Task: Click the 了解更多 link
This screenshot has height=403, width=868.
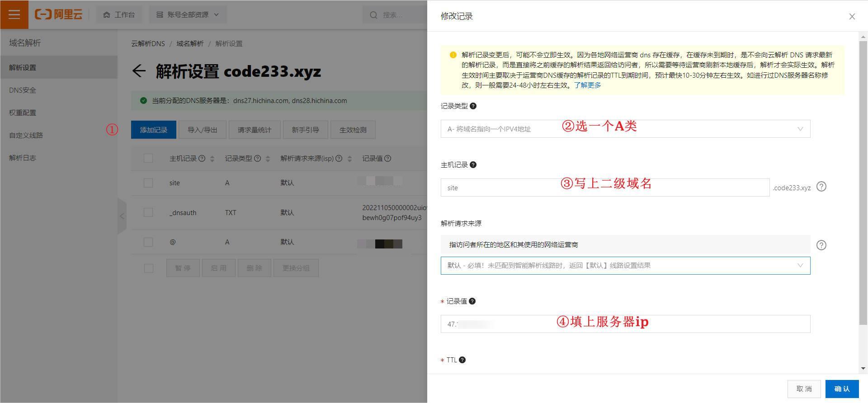Action: point(588,85)
